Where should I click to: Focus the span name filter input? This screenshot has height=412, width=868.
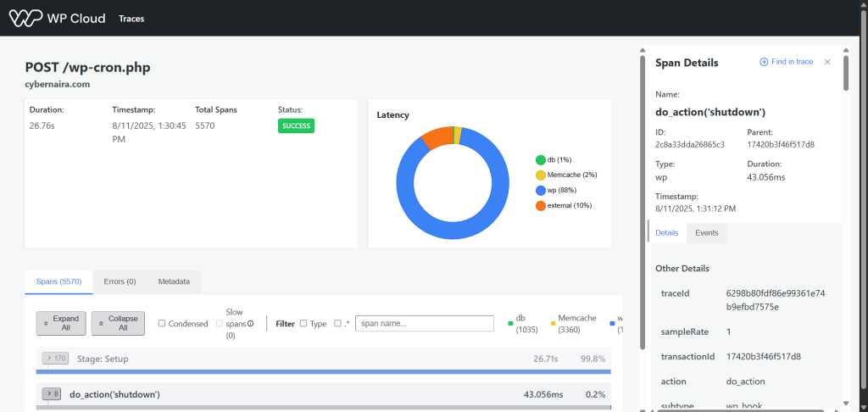(x=424, y=323)
